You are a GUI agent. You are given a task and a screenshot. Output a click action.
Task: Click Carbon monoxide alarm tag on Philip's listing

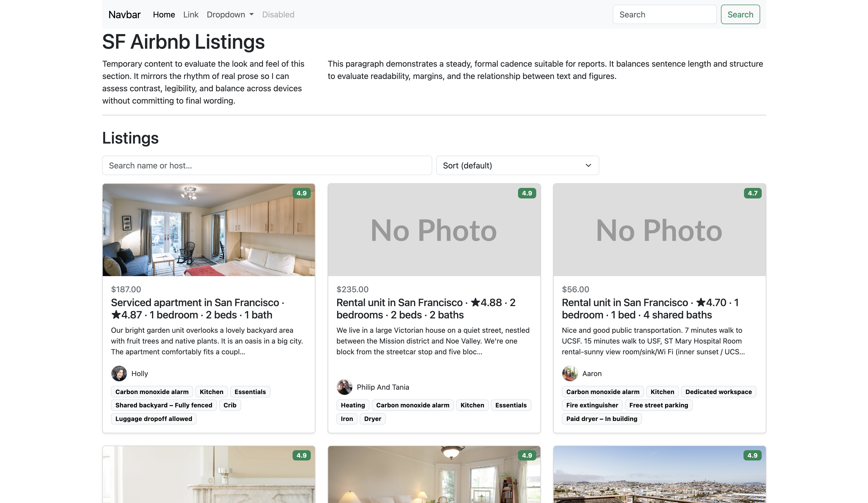[x=413, y=405]
